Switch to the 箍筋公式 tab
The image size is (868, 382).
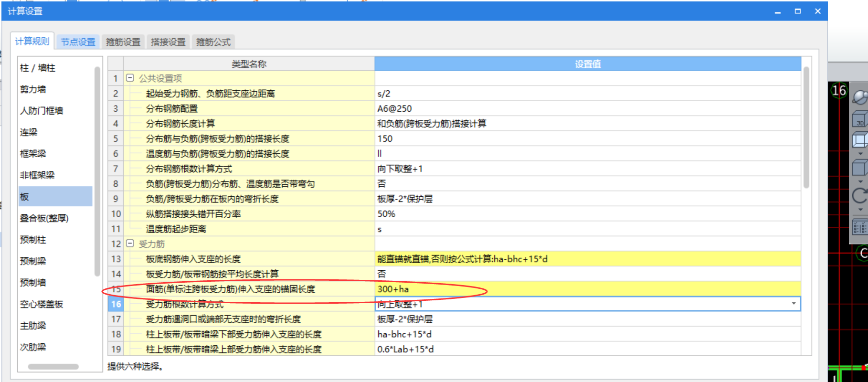(213, 42)
